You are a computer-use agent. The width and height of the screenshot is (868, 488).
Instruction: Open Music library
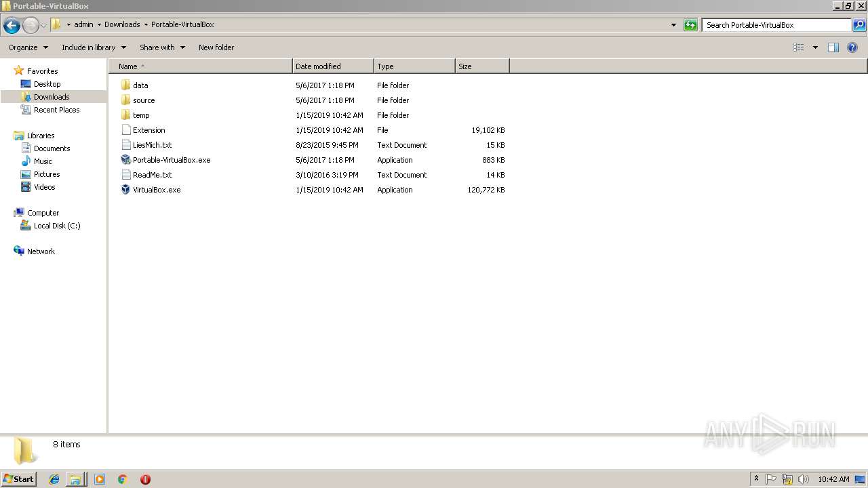pos(43,161)
